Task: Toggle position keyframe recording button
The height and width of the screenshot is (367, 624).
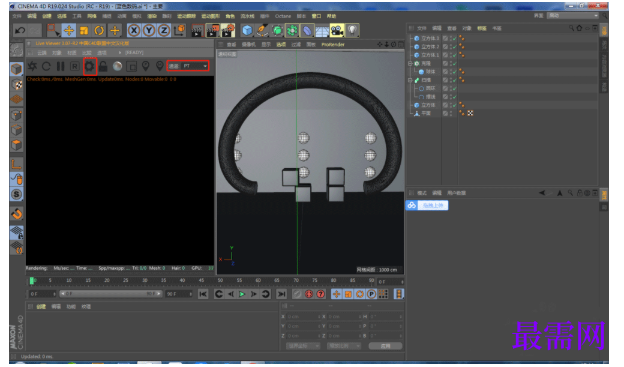Action: tap(336, 294)
